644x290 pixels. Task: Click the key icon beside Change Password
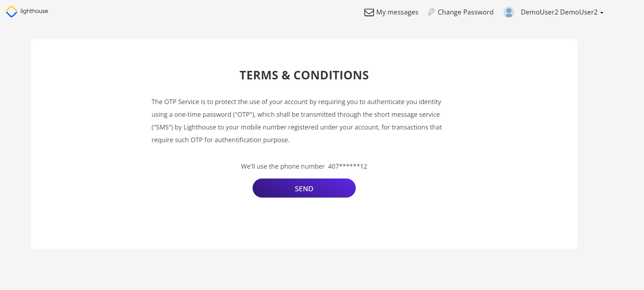click(431, 12)
